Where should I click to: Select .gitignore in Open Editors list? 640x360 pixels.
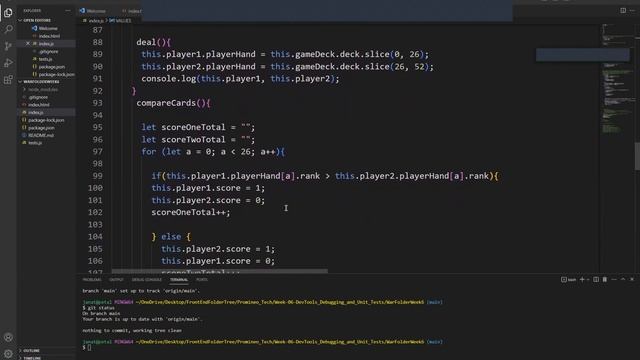click(49, 51)
